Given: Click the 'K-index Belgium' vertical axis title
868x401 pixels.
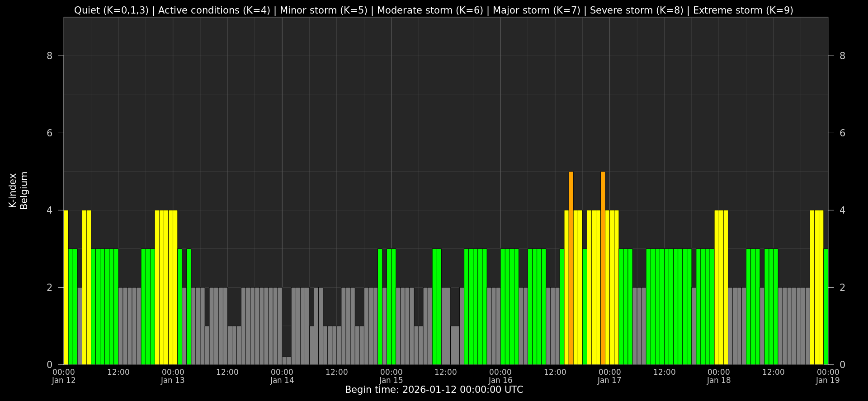Looking at the screenshot, I should pos(18,191).
